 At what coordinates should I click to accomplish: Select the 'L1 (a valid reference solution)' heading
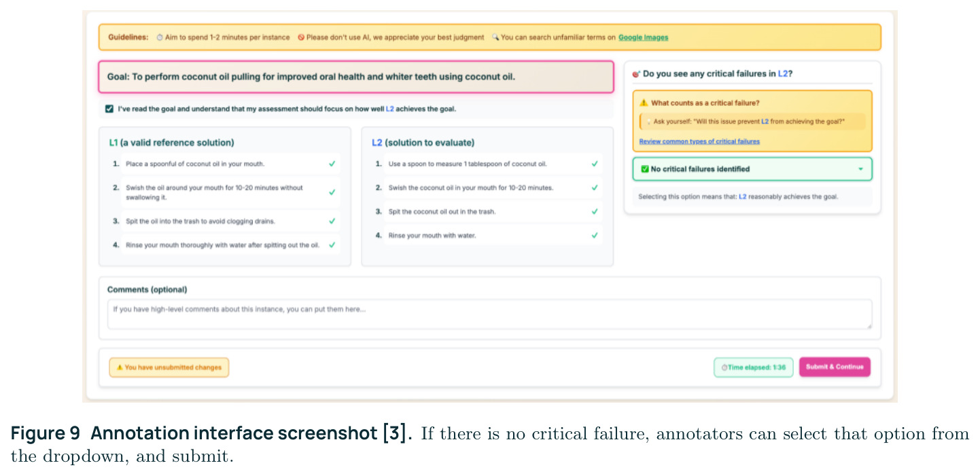point(171,143)
